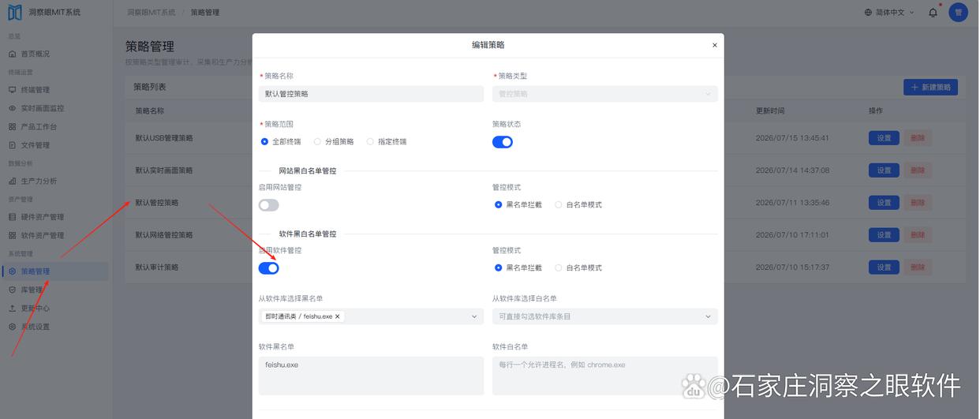Click the 2026/07/15 13:45:41 timestamp
The image size is (980, 419).
[792, 138]
